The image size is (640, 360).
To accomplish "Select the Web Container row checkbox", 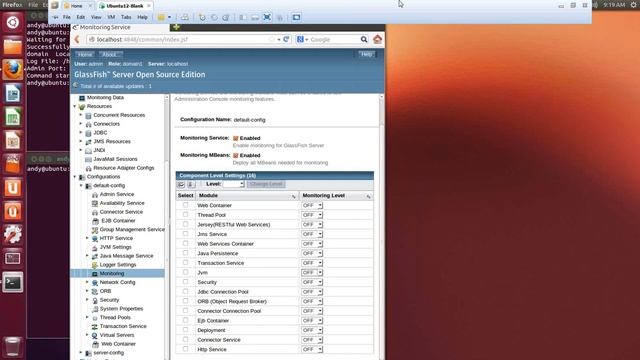I will pos(185,205).
